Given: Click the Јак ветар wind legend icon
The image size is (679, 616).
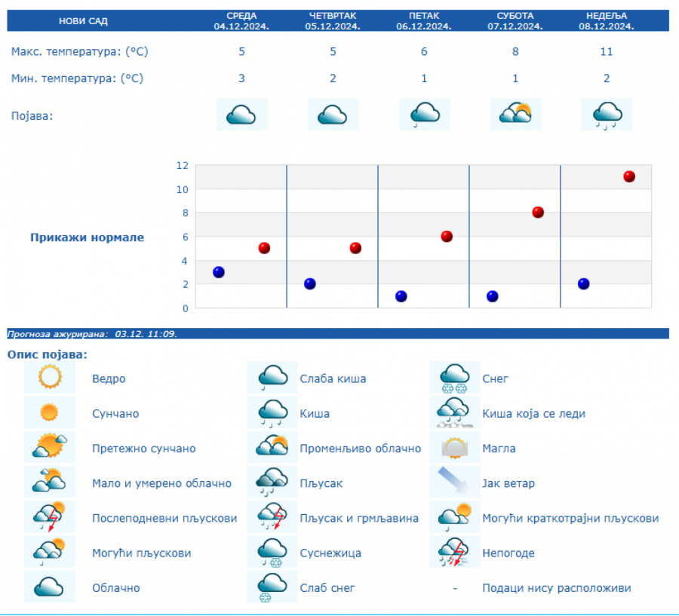Looking at the screenshot, I should [455, 483].
